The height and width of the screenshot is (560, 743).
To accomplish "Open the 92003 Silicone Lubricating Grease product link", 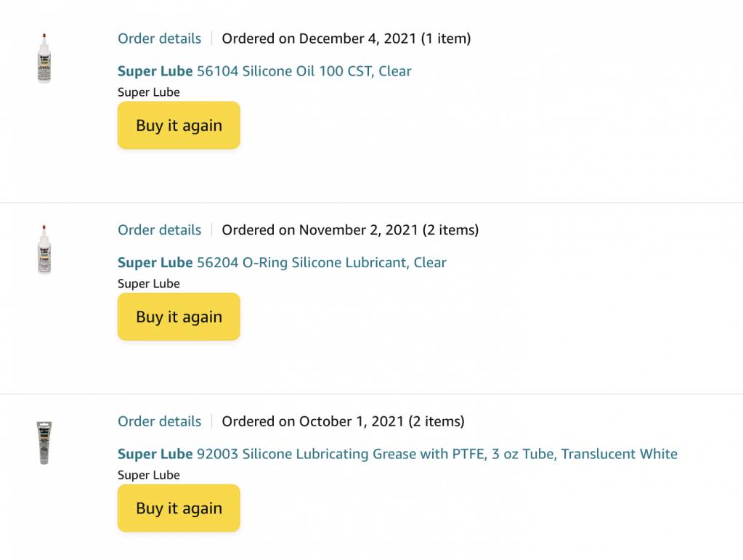I will pos(397,454).
